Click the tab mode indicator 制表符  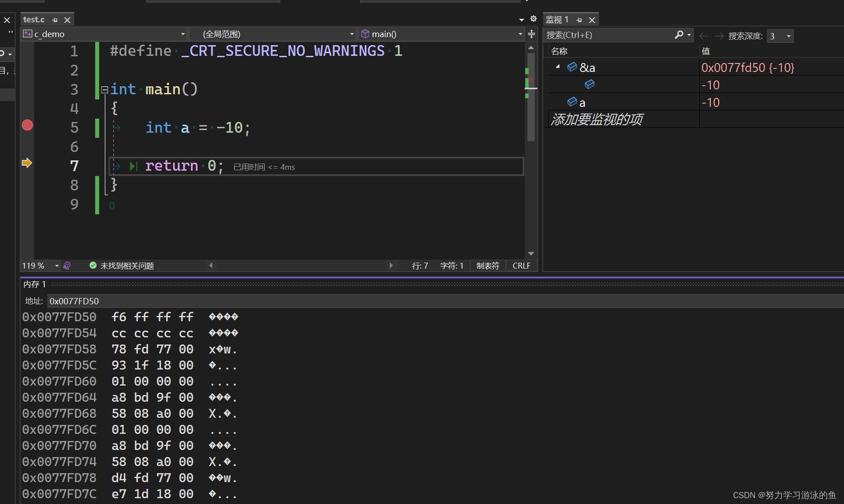pyautogui.click(x=488, y=266)
